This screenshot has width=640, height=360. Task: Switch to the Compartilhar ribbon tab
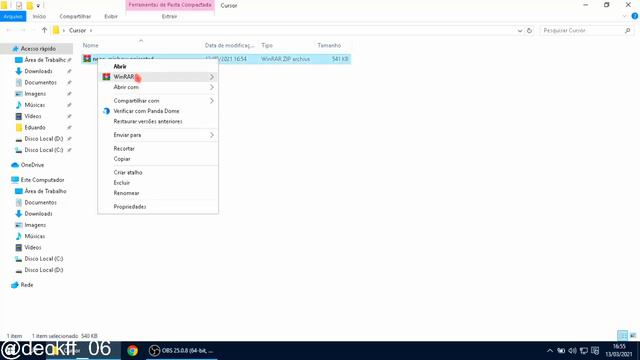click(75, 16)
